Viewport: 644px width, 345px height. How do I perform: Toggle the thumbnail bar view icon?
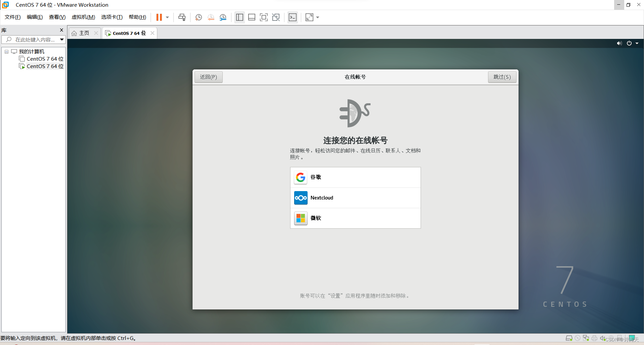click(252, 17)
